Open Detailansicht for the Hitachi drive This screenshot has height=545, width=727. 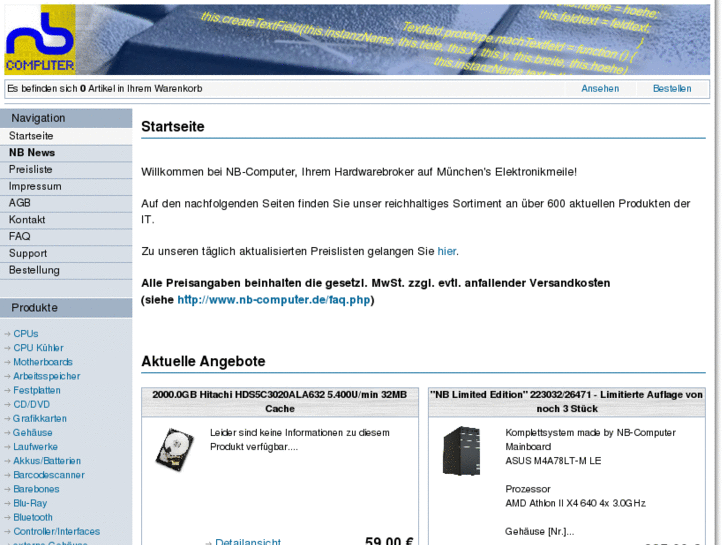[248, 541]
